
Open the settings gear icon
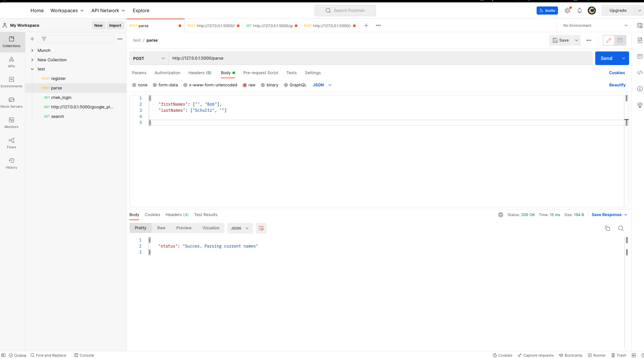[567, 10]
